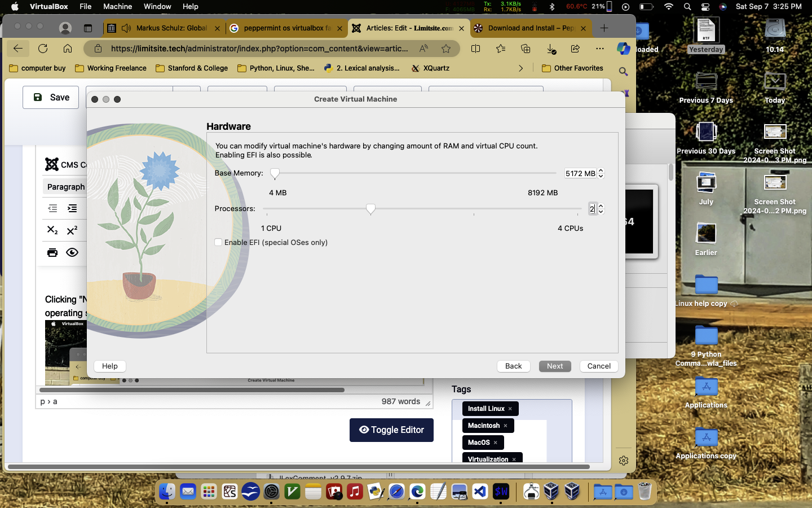Open the Machine menu in menu bar
The image size is (812, 508).
pyautogui.click(x=117, y=7)
